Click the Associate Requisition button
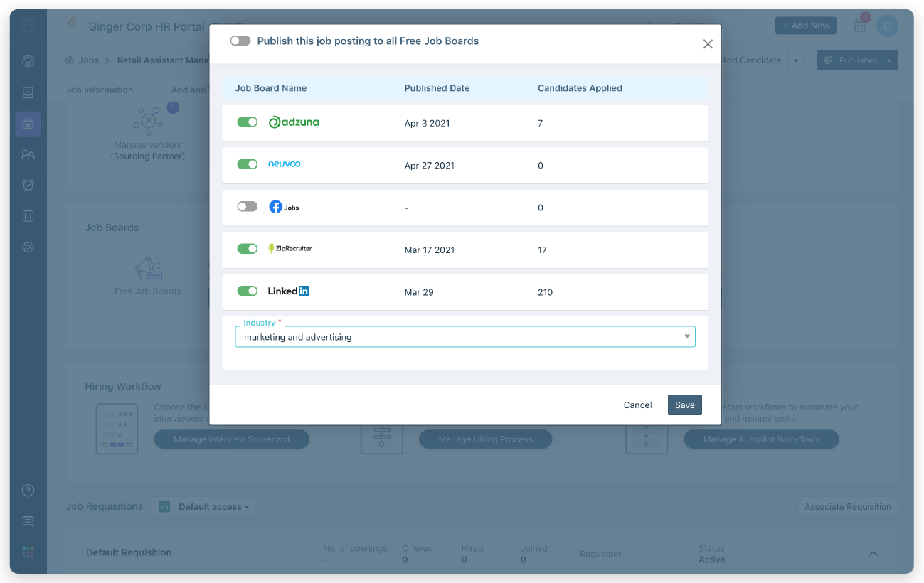The image size is (924, 583). [x=847, y=506]
